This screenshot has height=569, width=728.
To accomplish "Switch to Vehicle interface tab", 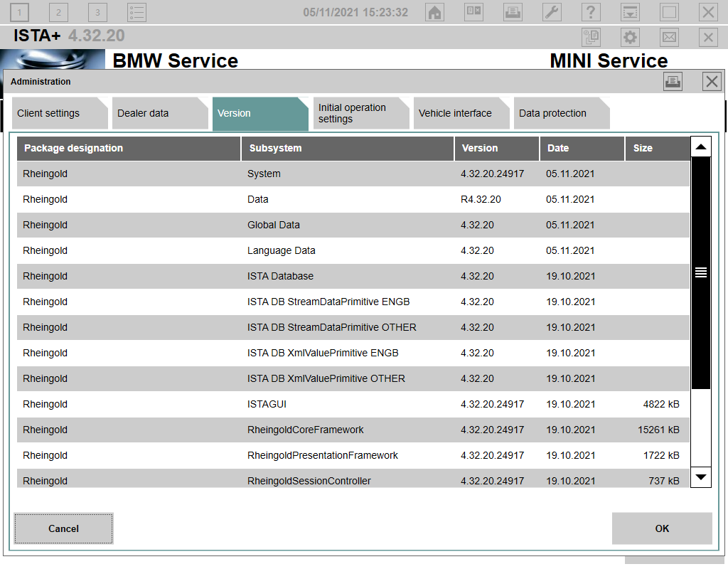I will pyautogui.click(x=461, y=113).
